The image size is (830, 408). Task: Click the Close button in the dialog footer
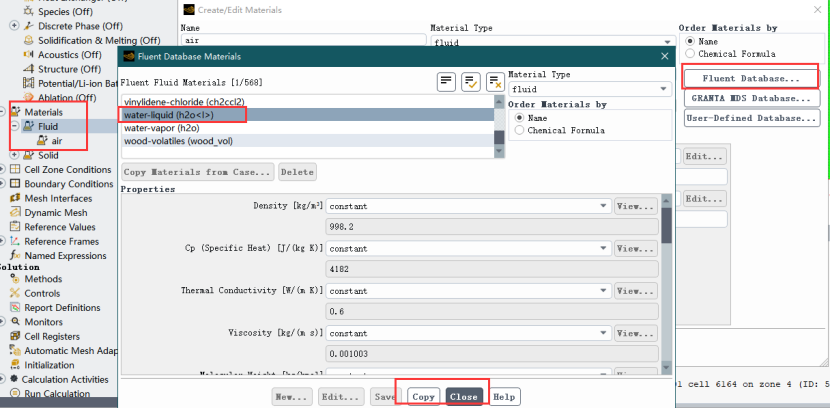[x=464, y=396]
